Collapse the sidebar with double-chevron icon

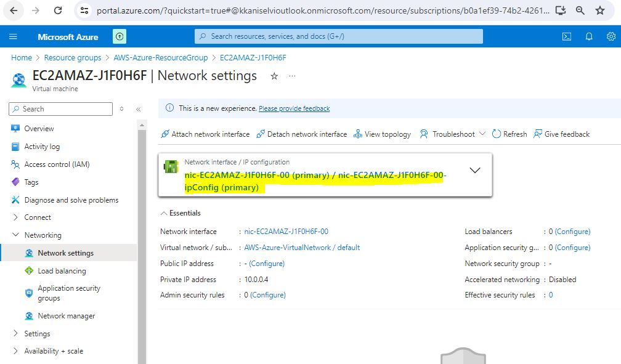point(138,109)
